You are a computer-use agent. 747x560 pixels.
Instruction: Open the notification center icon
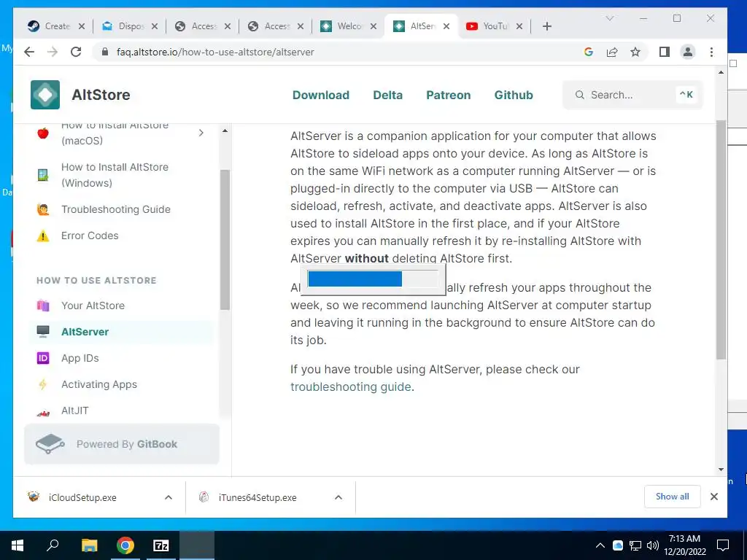pos(723,545)
